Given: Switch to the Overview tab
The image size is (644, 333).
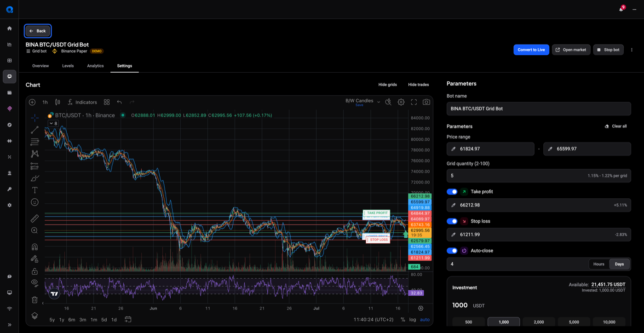Looking at the screenshot, I should (x=40, y=66).
